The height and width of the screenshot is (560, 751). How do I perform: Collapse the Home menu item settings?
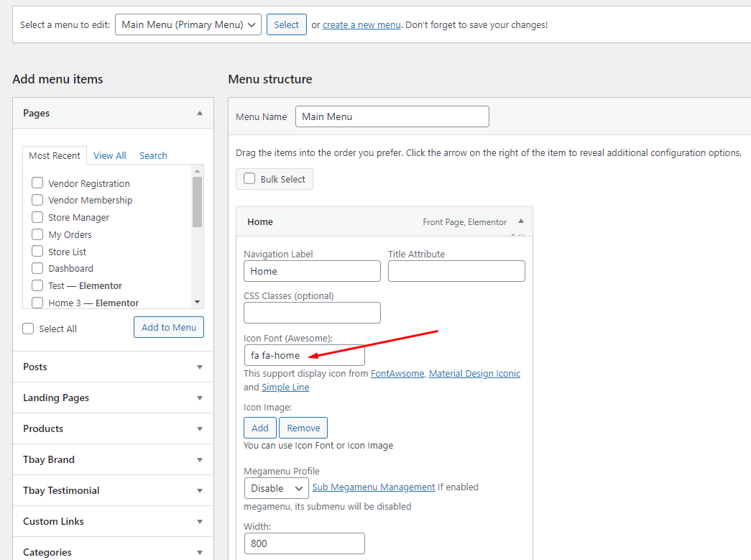[x=521, y=221]
